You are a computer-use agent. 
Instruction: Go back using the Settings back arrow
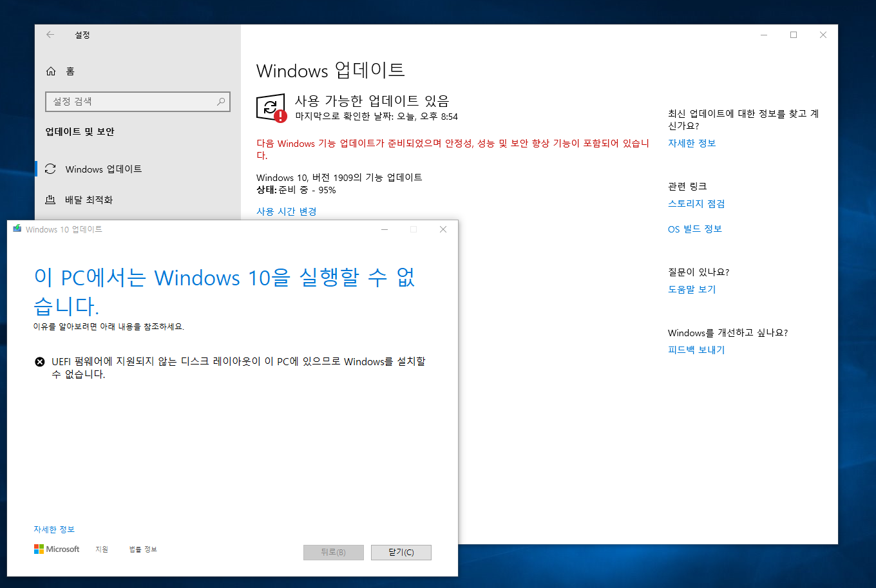(50, 35)
